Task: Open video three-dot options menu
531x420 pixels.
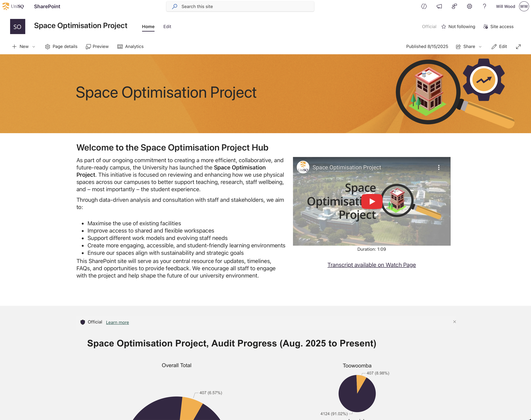Action: [439, 167]
